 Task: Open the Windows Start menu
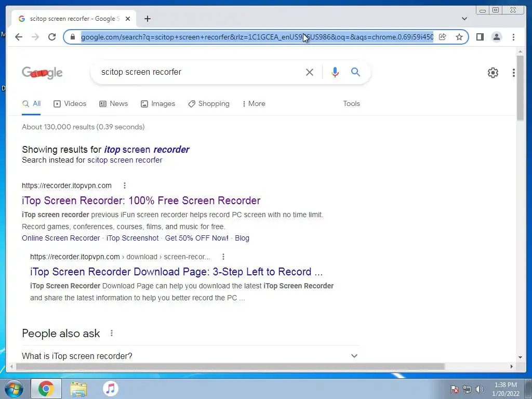pyautogui.click(x=14, y=389)
